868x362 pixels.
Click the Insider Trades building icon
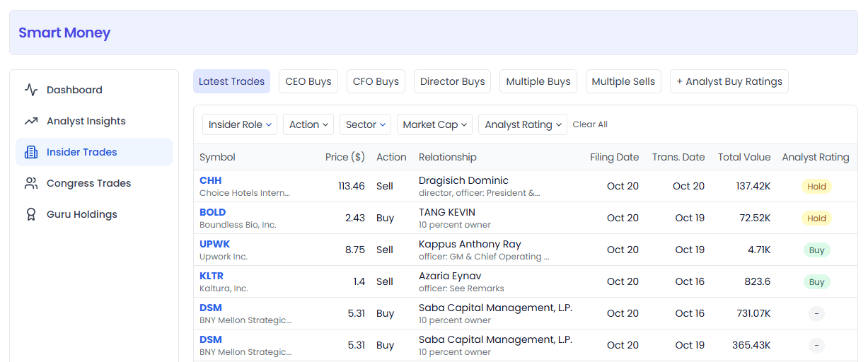click(31, 152)
